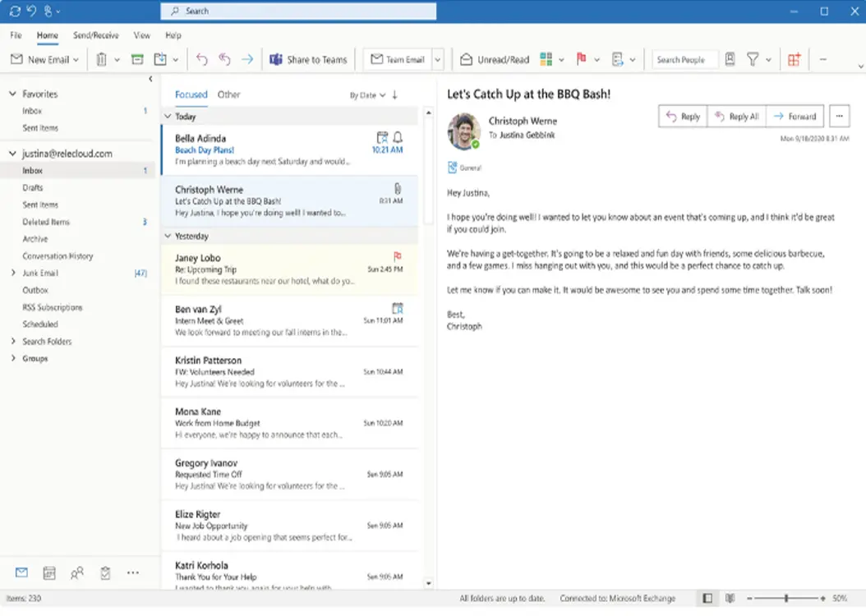
Task: Toggle the flag on Janey Lobo's message
Action: coord(398,257)
